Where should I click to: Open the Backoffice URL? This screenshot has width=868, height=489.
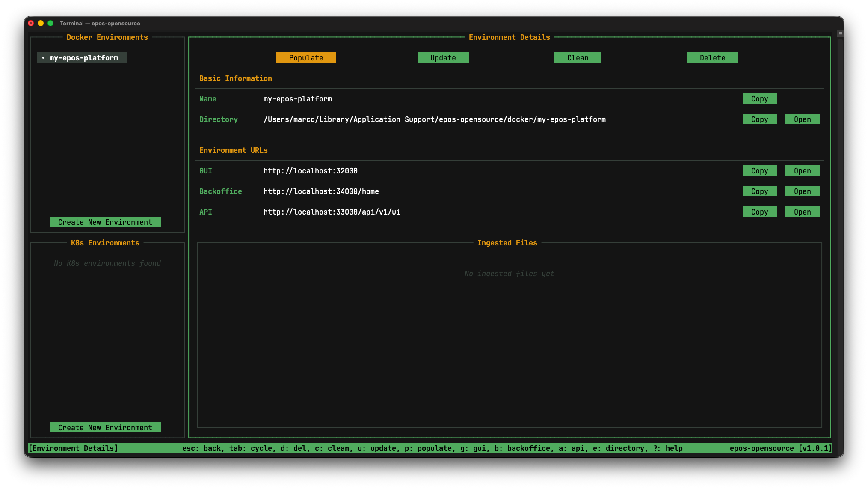point(802,191)
